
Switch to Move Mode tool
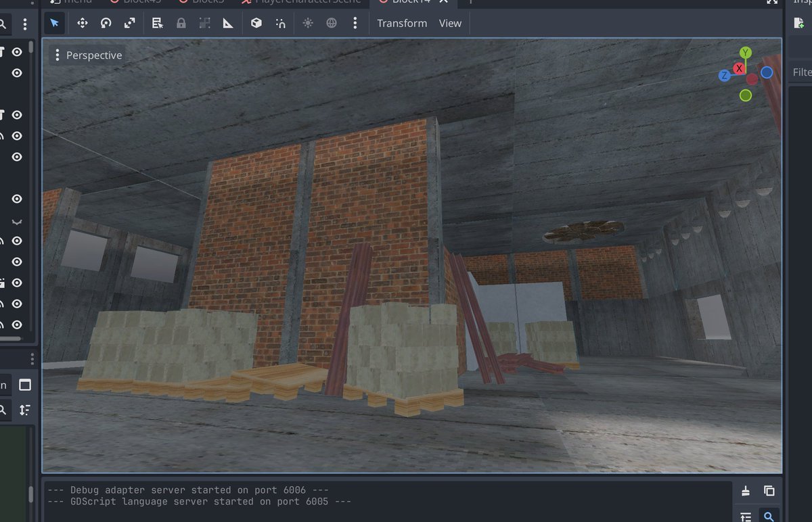(83, 23)
